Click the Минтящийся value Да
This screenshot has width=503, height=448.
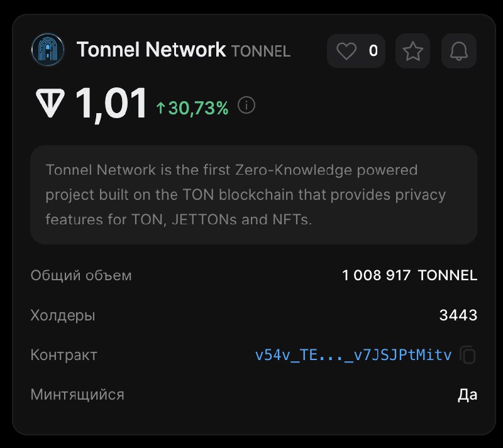point(467,395)
